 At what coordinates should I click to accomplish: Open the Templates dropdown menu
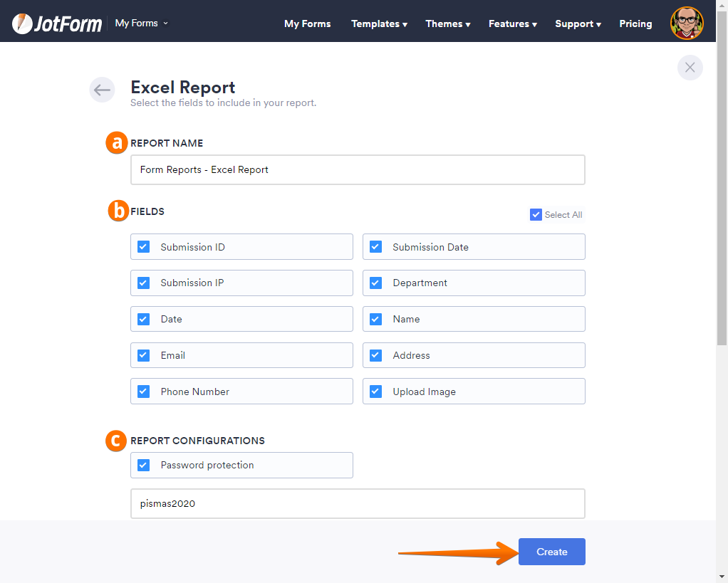tap(379, 23)
